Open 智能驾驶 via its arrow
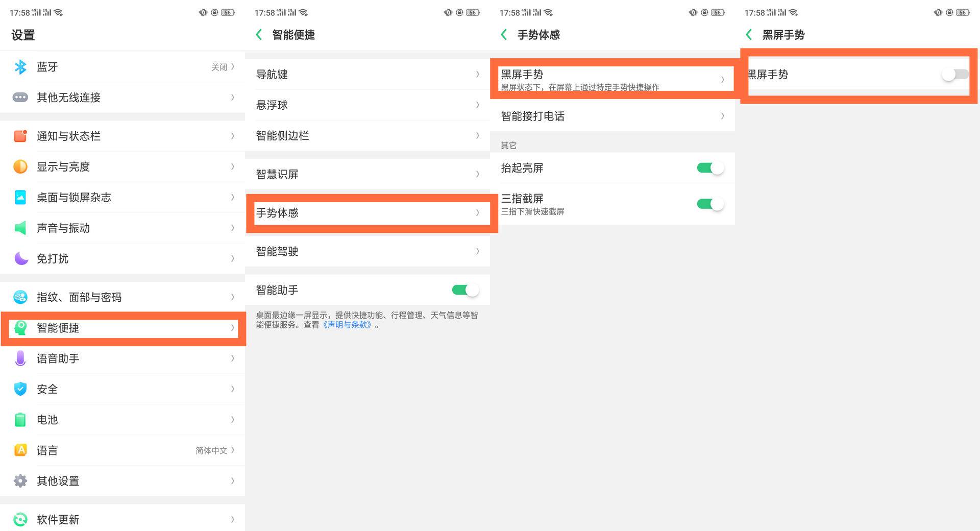This screenshot has width=980, height=531. pyautogui.click(x=478, y=251)
